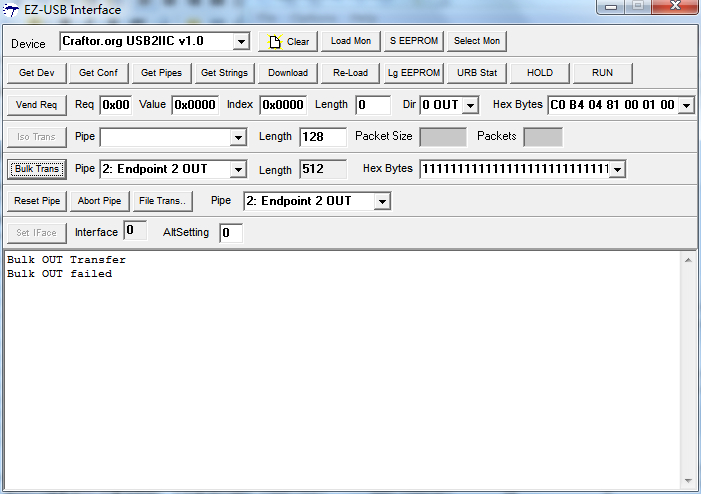The image size is (701, 494).
Task: Open the Bulk Trans Pipe dropdown
Action: tap(238, 169)
